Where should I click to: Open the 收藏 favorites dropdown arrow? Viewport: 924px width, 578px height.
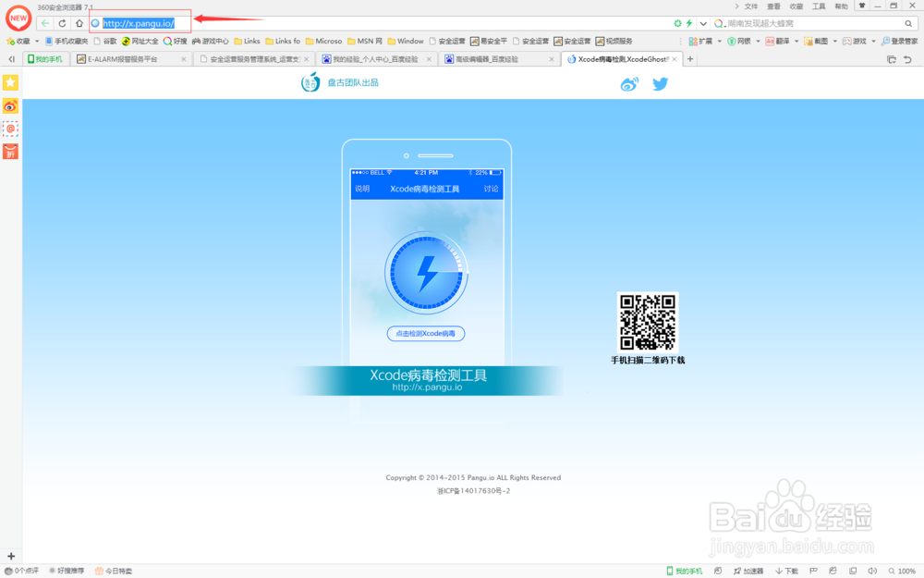click(x=37, y=42)
